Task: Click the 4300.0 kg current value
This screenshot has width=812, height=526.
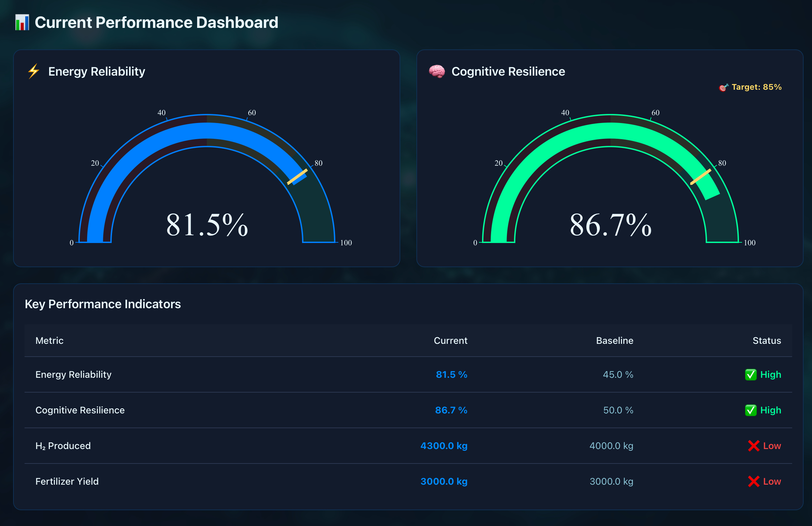Action: pyautogui.click(x=444, y=446)
